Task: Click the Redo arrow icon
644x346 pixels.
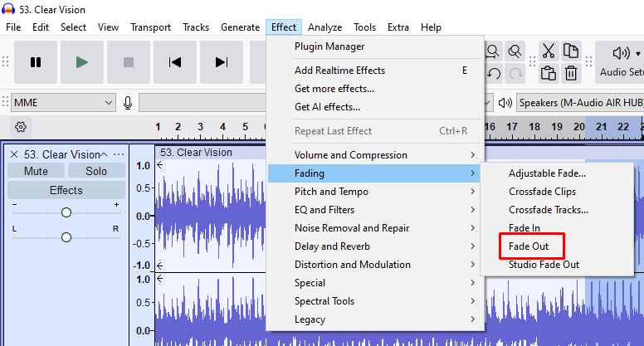Action: pyautogui.click(x=516, y=74)
